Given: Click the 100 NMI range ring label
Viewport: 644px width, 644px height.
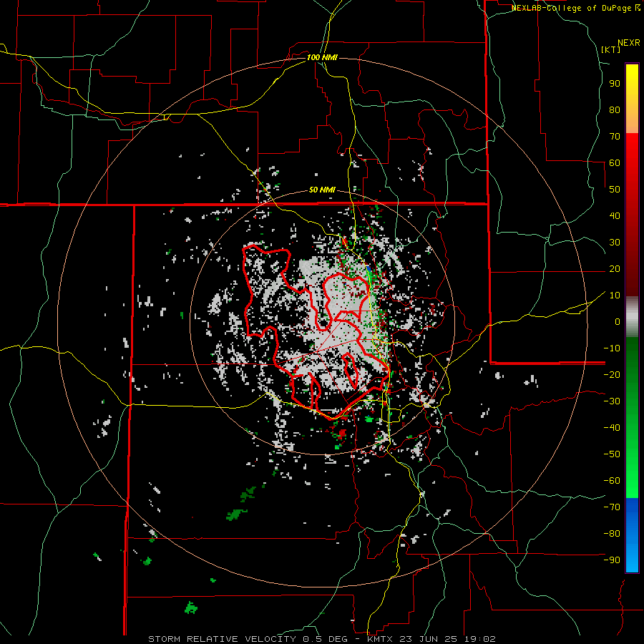Looking at the screenshot, I should [x=322, y=57].
